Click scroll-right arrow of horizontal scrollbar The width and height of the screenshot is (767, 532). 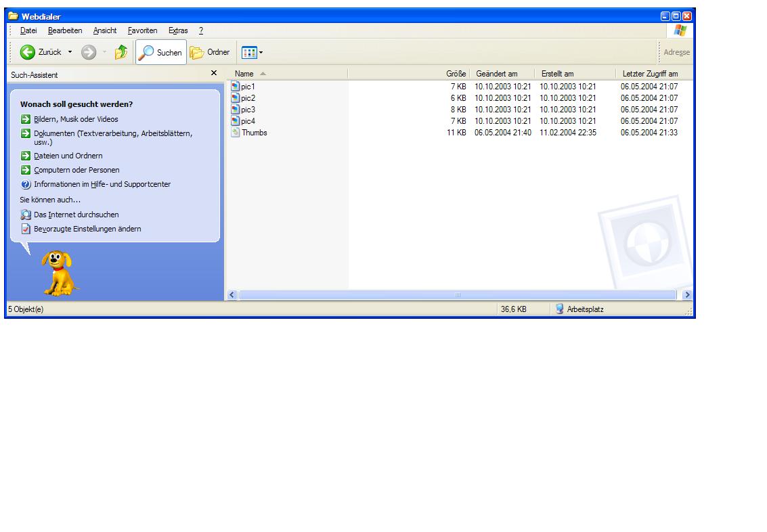click(x=687, y=295)
